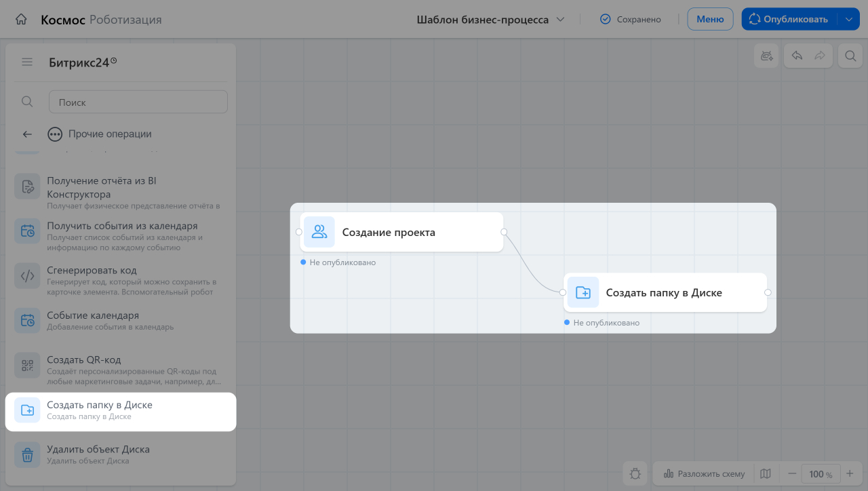The height and width of the screenshot is (491, 868).
Task: Click the undo arrow on canvas toolbar
Action: (797, 56)
